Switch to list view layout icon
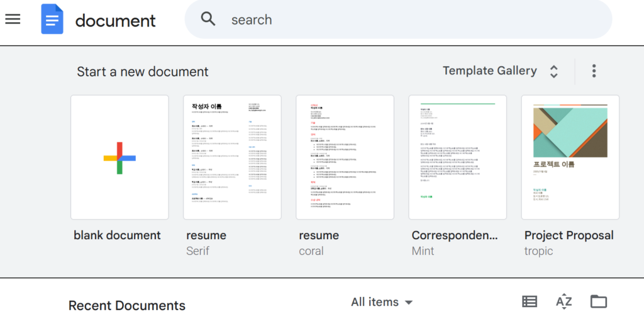Viewport: 644px width, 336px height. pyautogui.click(x=530, y=302)
